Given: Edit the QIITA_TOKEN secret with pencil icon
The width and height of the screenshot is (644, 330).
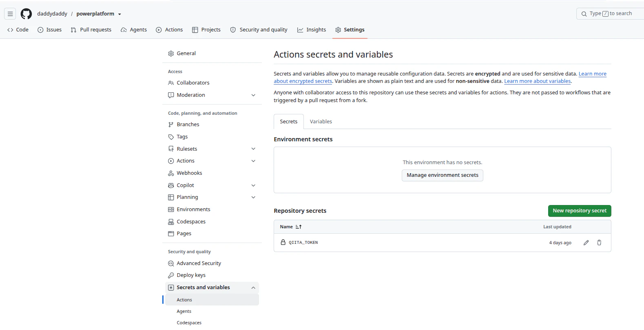Looking at the screenshot, I should click(x=586, y=243).
